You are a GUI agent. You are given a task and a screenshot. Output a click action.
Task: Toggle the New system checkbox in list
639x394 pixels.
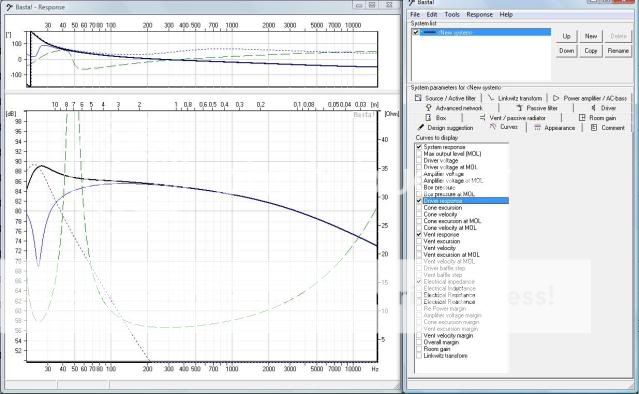pyautogui.click(x=416, y=32)
